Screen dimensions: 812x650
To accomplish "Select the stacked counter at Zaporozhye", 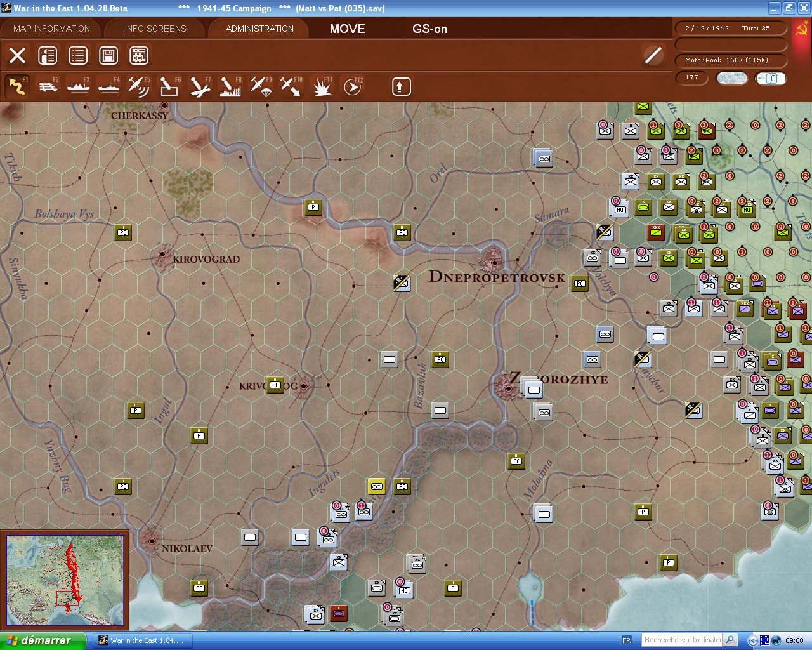I will click(533, 389).
